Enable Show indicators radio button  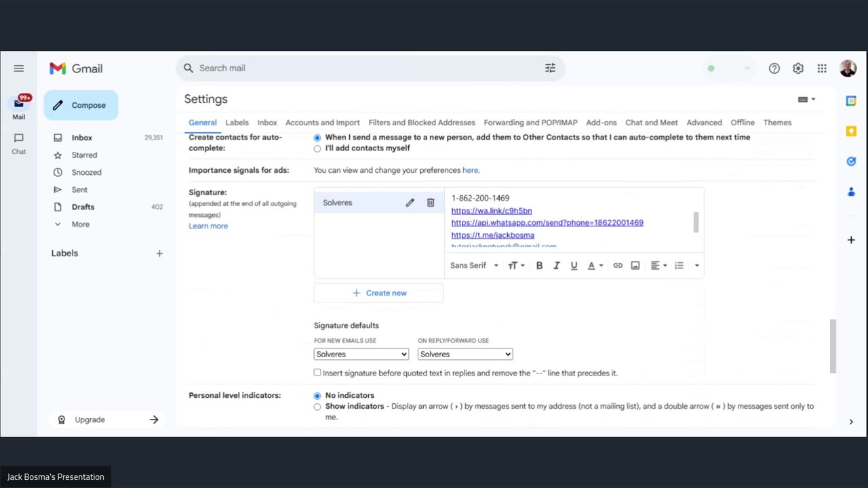317,407
